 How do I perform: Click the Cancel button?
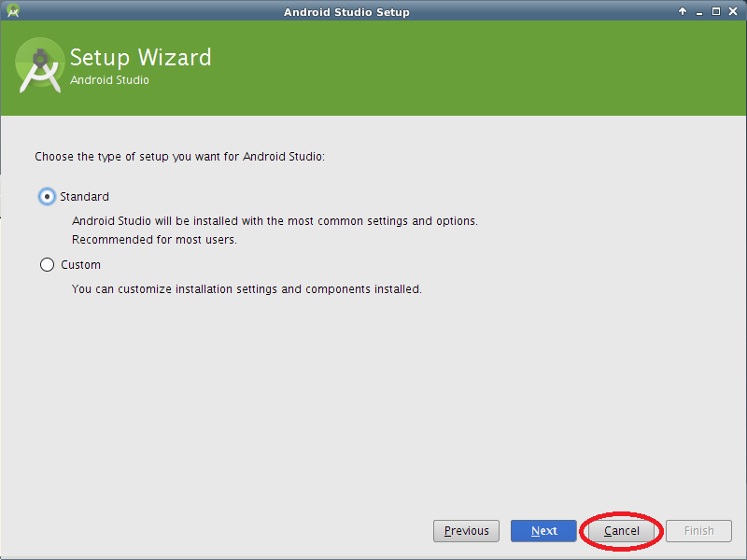tap(621, 531)
